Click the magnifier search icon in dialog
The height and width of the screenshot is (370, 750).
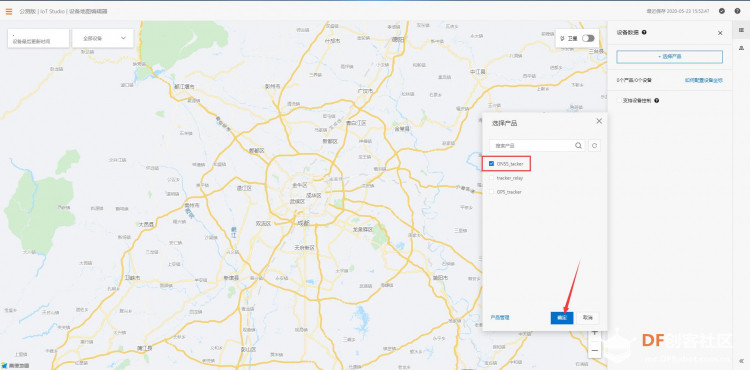click(578, 145)
